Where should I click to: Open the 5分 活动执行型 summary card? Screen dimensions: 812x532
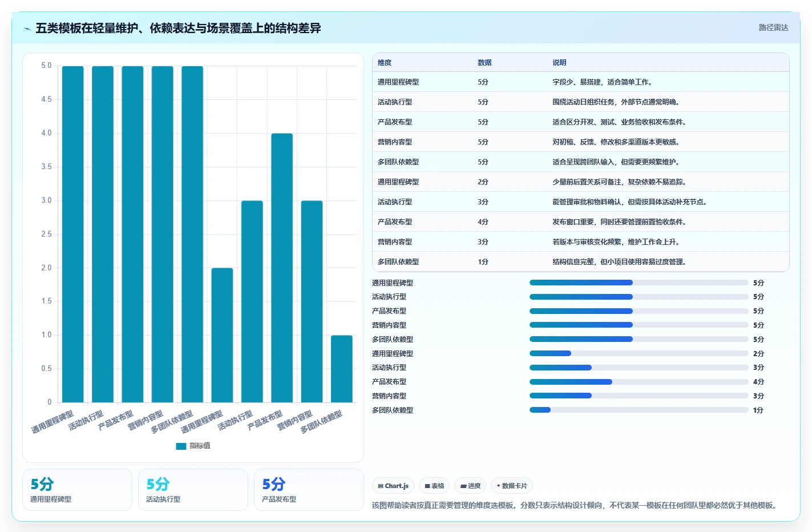pyautogui.click(x=193, y=490)
